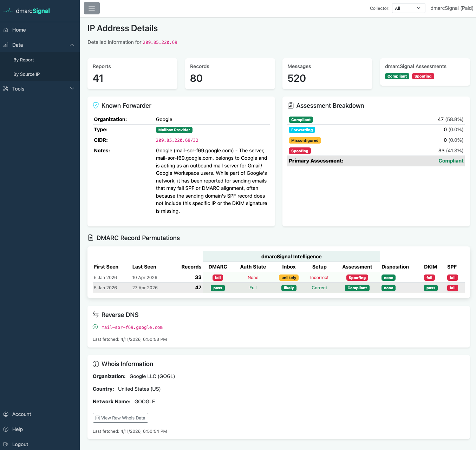Click the Messages count 520
The image size is (476, 450).
coord(297,78)
